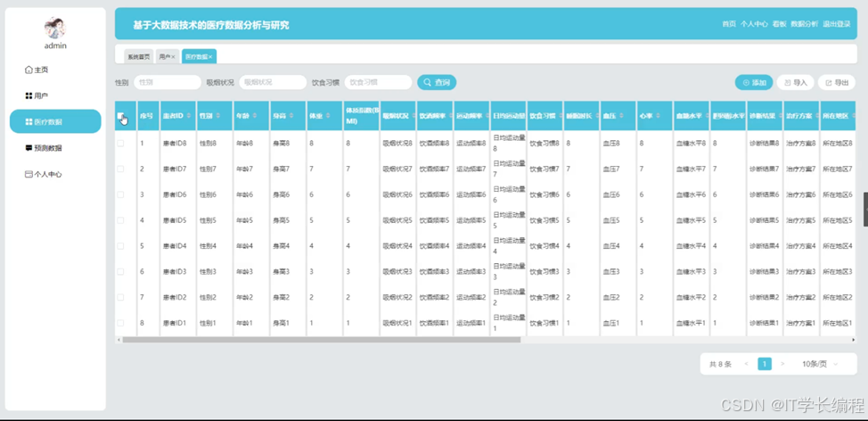Click the 共 8 条 total count text
The height and width of the screenshot is (421, 868).
pyautogui.click(x=720, y=364)
